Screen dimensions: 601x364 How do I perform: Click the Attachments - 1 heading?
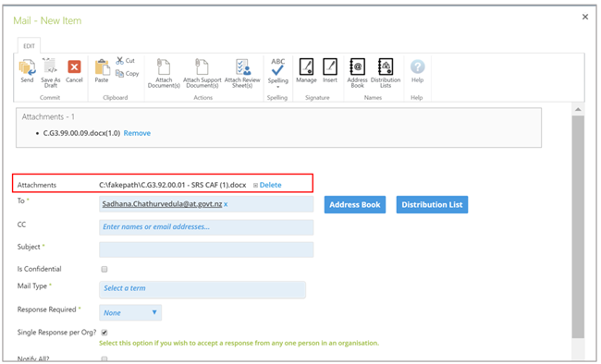48,116
